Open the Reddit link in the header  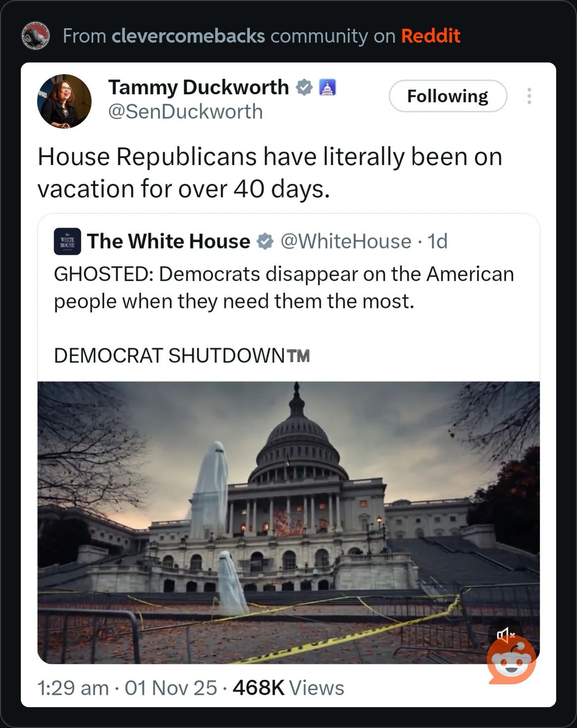430,36
